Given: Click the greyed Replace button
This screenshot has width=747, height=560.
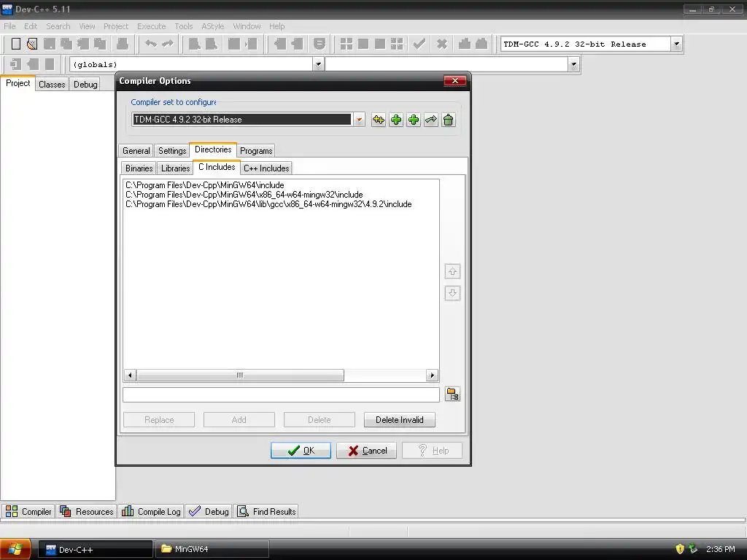Looking at the screenshot, I should click(159, 419).
